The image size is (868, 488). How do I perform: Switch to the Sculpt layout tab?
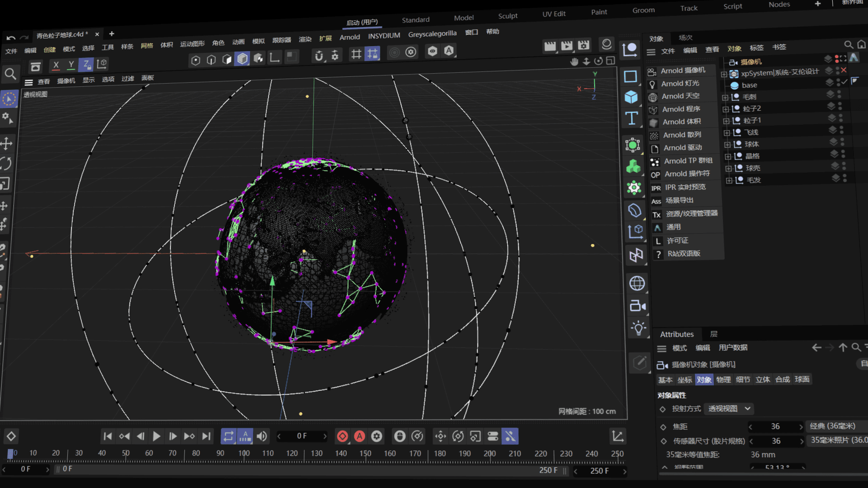point(508,16)
